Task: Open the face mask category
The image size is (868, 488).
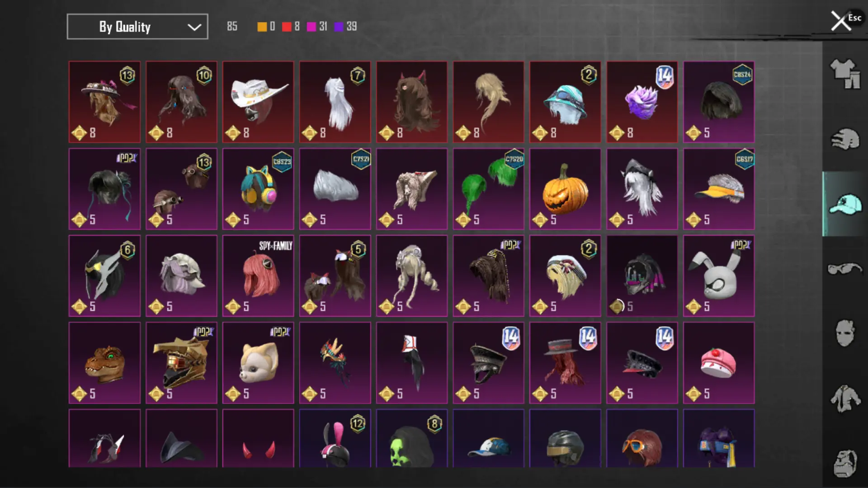Action: tap(844, 333)
